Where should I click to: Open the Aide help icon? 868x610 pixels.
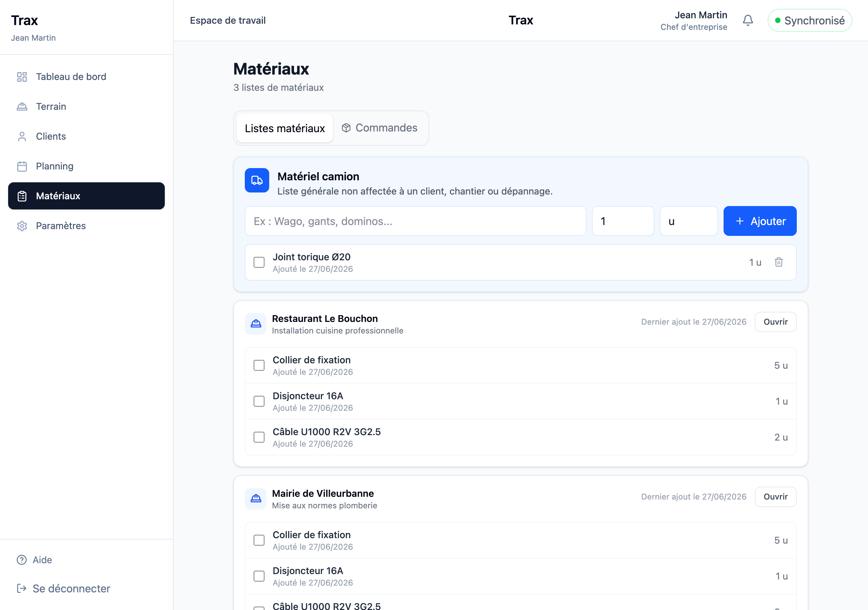[22, 560]
